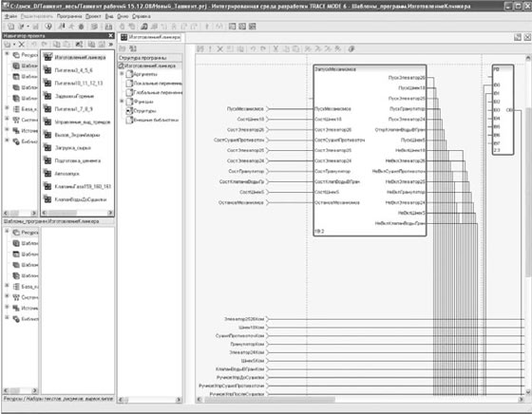Click the help question-mark icon in main toolbar

[48, 27]
